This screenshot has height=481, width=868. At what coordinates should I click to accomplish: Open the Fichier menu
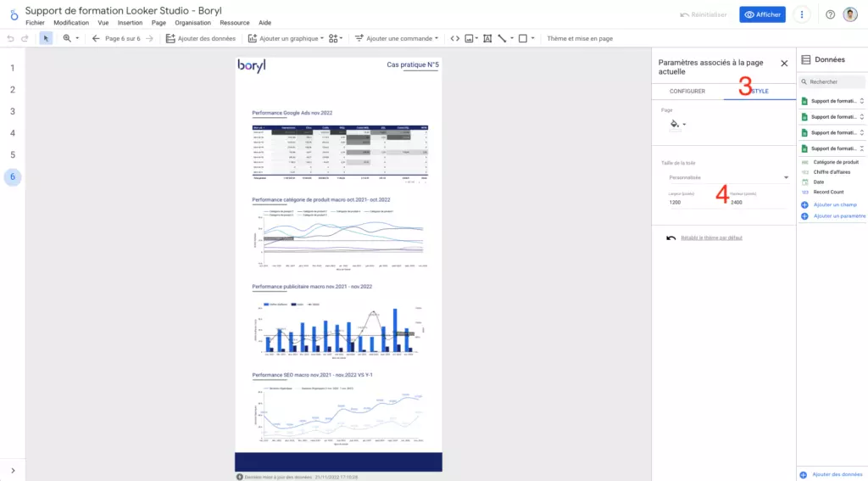35,23
